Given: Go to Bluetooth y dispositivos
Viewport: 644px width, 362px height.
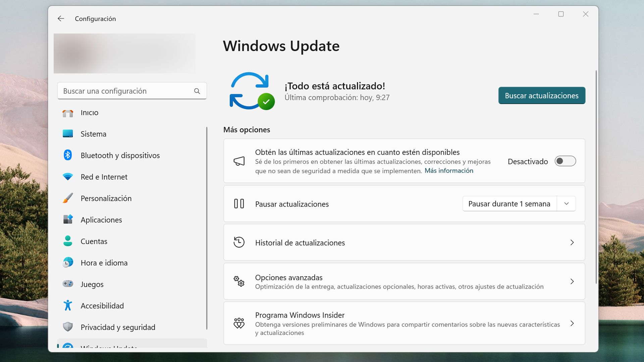Looking at the screenshot, I should [x=131, y=156].
